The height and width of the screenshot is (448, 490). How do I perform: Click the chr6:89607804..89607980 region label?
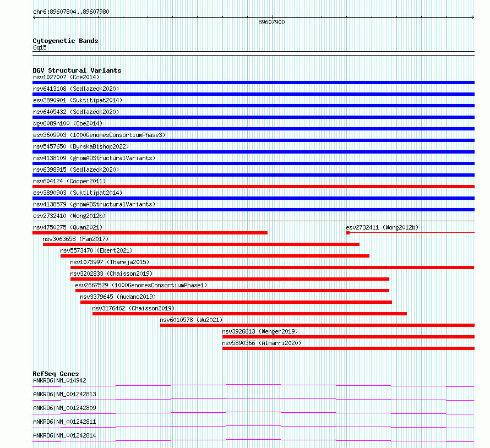coord(71,12)
